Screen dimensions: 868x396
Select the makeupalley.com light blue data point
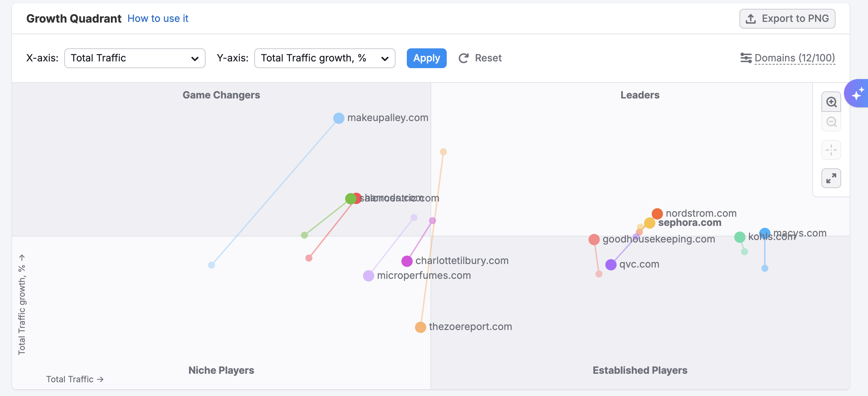click(x=339, y=118)
